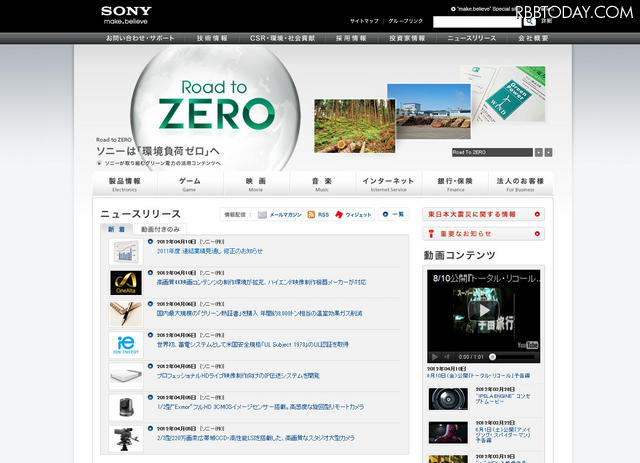Open 音楽 Music category
The image size is (640, 463).
pos(322,184)
